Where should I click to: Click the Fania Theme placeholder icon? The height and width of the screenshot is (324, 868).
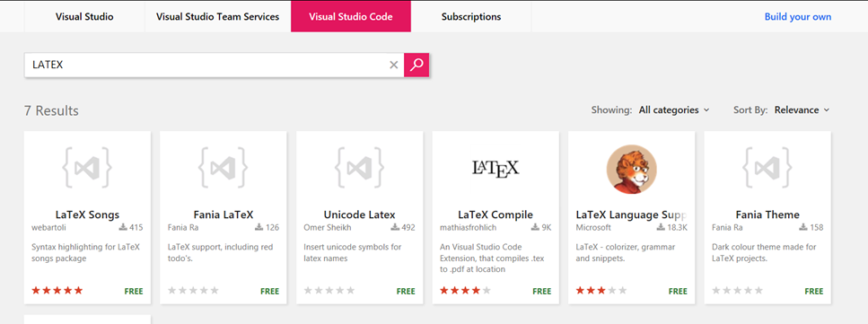(767, 167)
